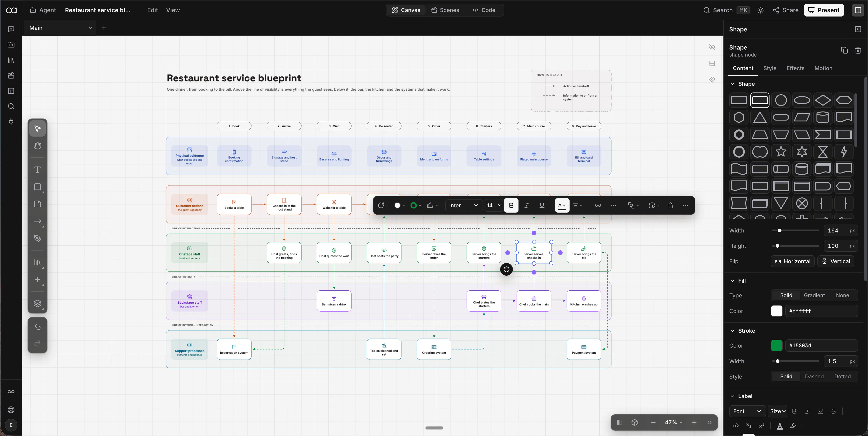Open the 47% zoom level dropdown
Image resolution: width=868 pixels, height=436 pixels.
coord(673,422)
